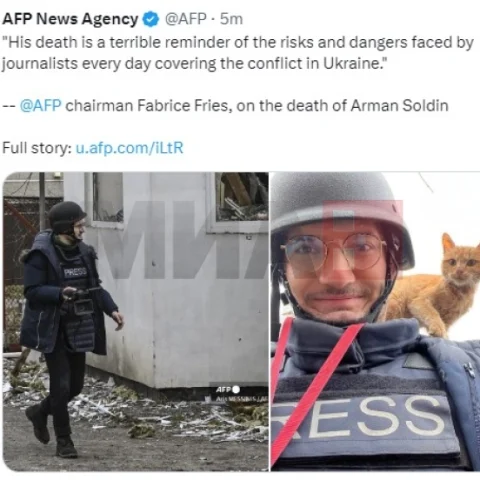Viewport: 480px width, 480px height.
Task: Open the AFP News Agency profile name
Action: (70, 19)
